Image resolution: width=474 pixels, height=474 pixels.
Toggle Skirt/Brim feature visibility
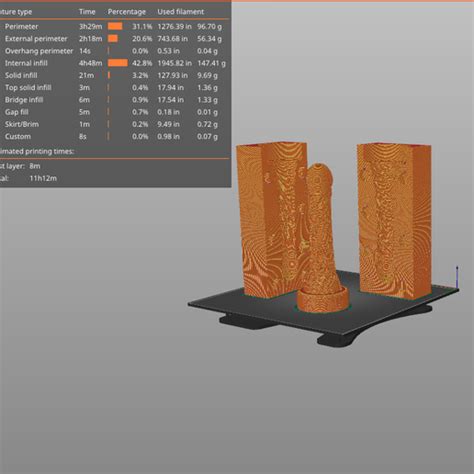pos(114,124)
